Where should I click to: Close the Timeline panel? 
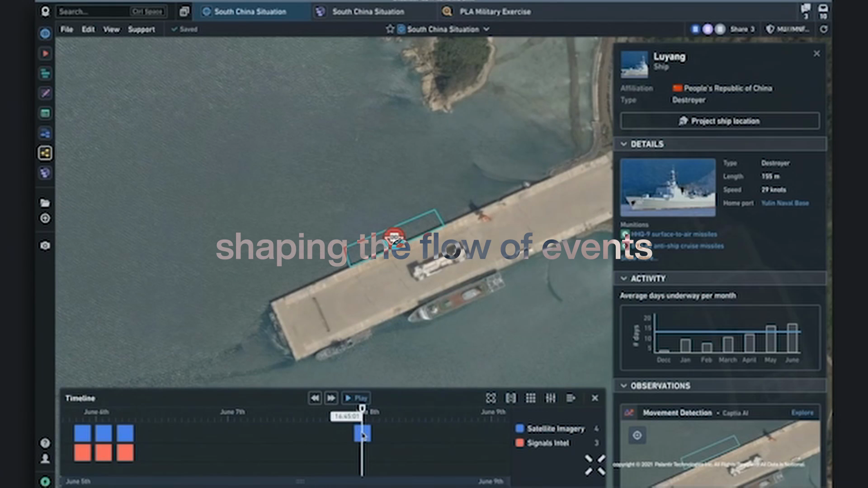pyautogui.click(x=595, y=398)
